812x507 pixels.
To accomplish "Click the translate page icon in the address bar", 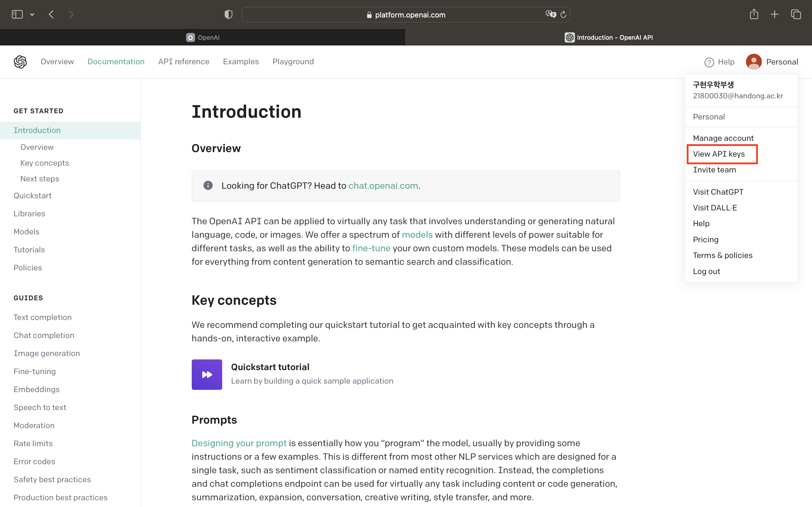I will tap(551, 14).
